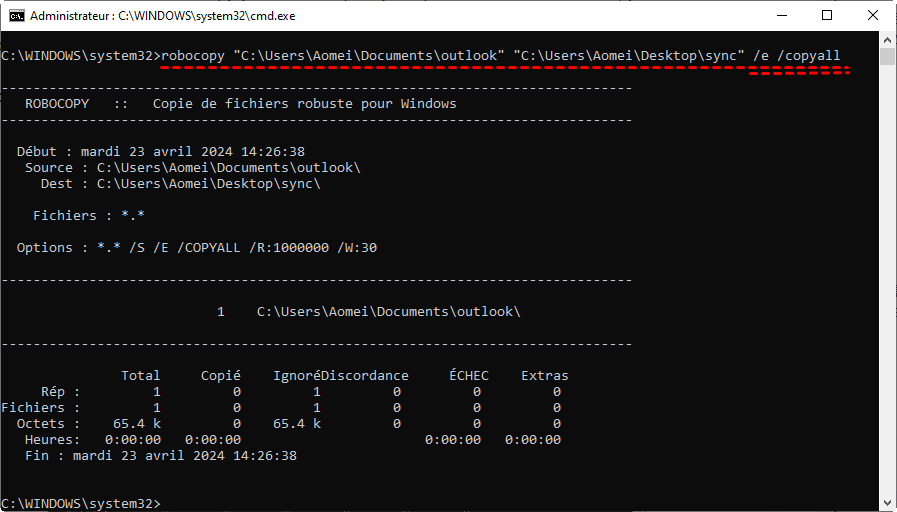This screenshot has height=512, width=897.
Task: Click the scrollbar down arrow
Action: (x=887, y=503)
